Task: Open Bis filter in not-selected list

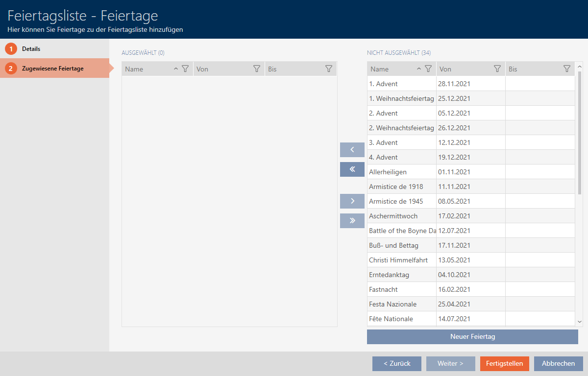Action: tap(567, 69)
